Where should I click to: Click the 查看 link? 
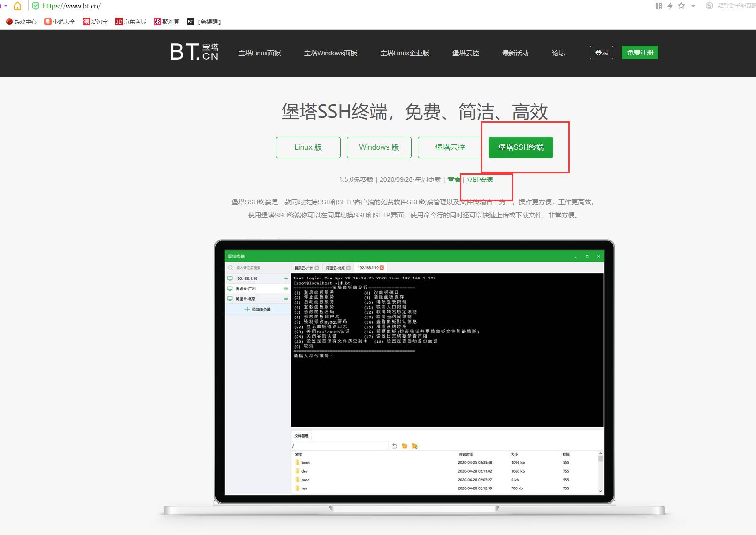click(x=454, y=179)
